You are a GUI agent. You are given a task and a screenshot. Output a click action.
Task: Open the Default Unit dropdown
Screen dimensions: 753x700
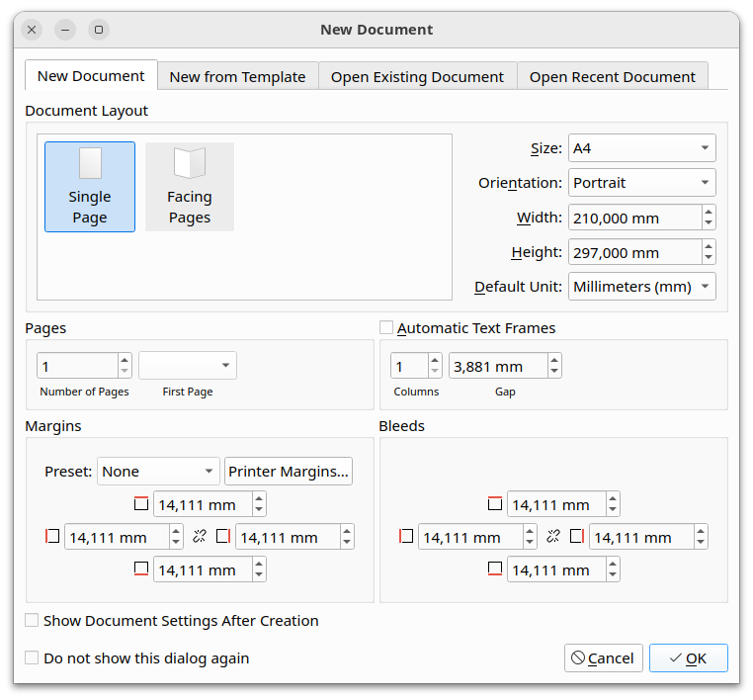point(641,287)
